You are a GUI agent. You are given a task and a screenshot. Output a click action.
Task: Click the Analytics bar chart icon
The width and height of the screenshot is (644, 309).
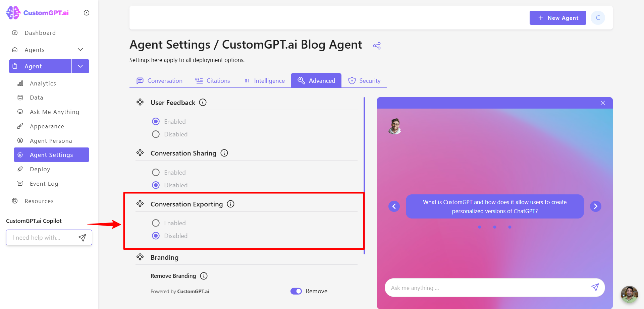[x=20, y=83]
